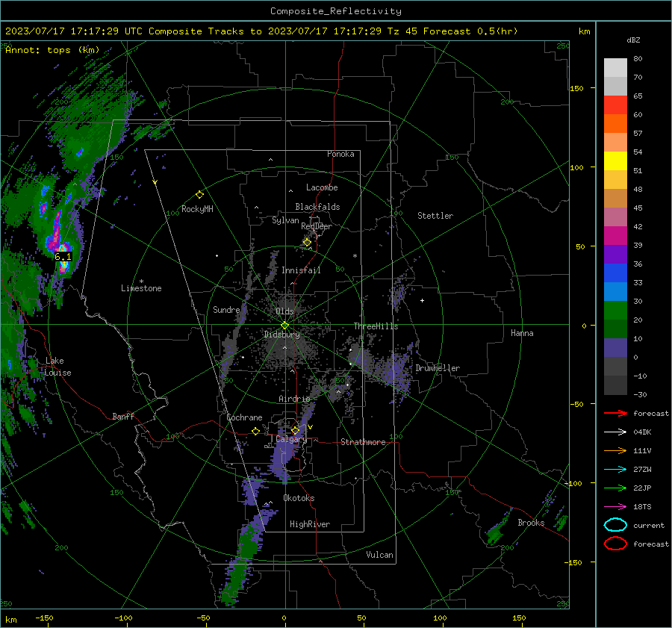Click the 70–80 dBZ light grey swatch

(615, 68)
